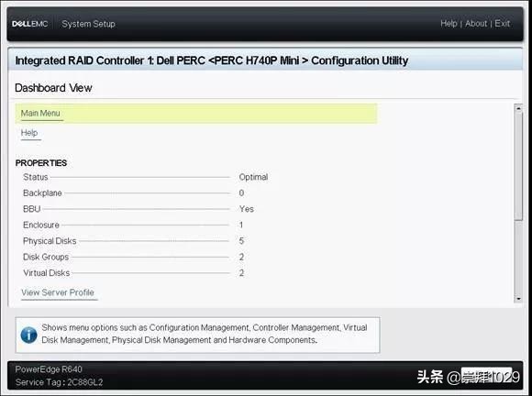Viewport: 532px width, 396px height.
Task: Click the Physical Disks property row
Action: (133, 241)
